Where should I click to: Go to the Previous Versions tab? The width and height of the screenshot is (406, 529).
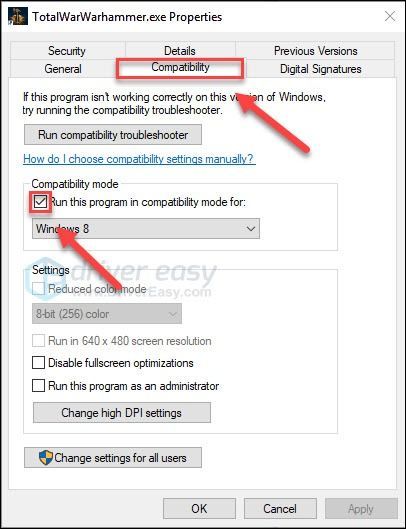315,51
